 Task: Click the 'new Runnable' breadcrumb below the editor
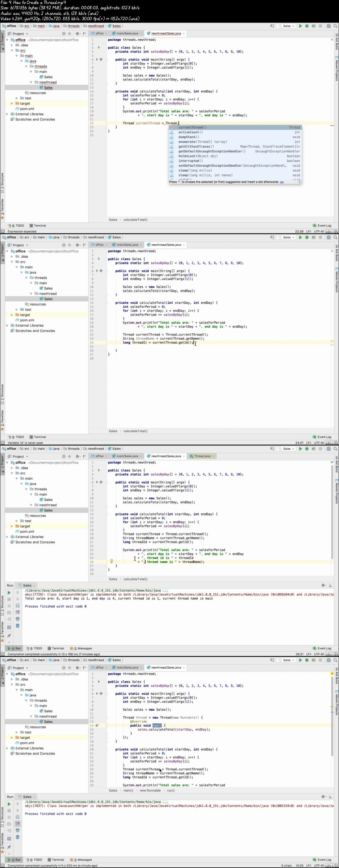tap(150, 791)
